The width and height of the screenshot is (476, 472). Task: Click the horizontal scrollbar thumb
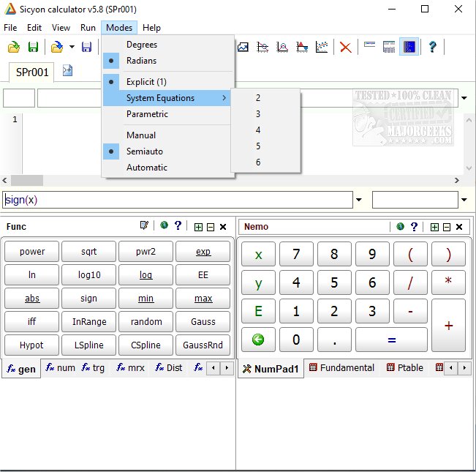click(27, 181)
